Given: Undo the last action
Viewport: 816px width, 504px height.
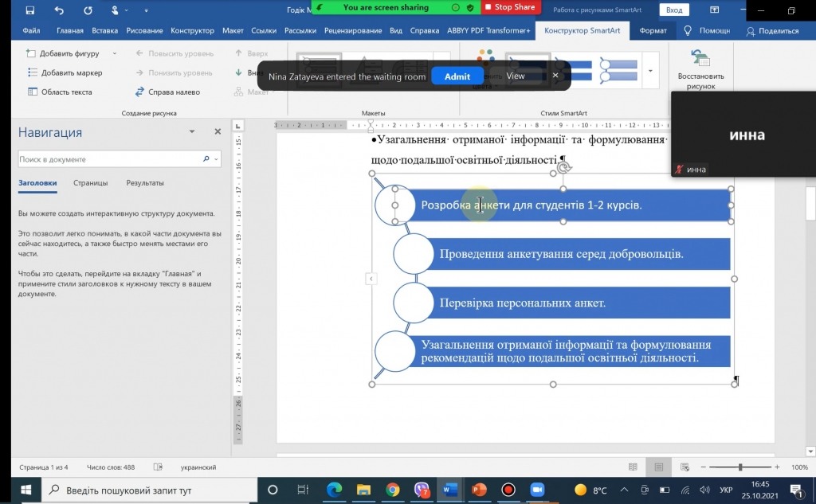Looking at the screenshot, I should [x=59, y=10].
